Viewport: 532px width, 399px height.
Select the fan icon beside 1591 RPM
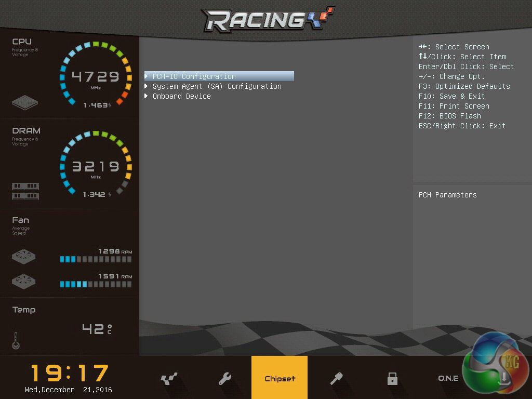tap(24, 281)
